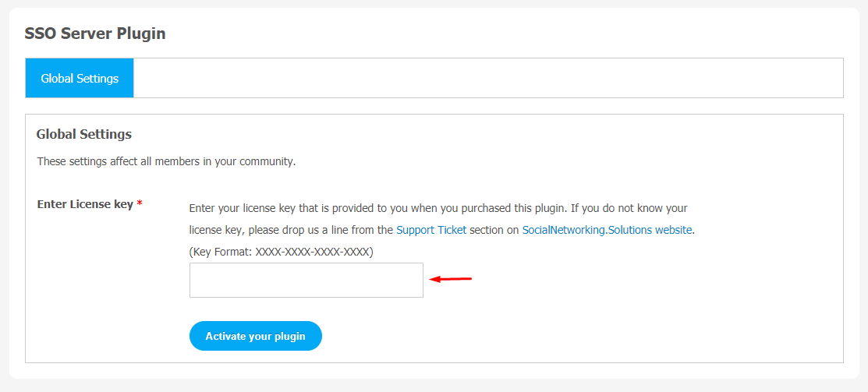
Task: Click the 'These settings affect all members' description
Action: pos(166,162)
